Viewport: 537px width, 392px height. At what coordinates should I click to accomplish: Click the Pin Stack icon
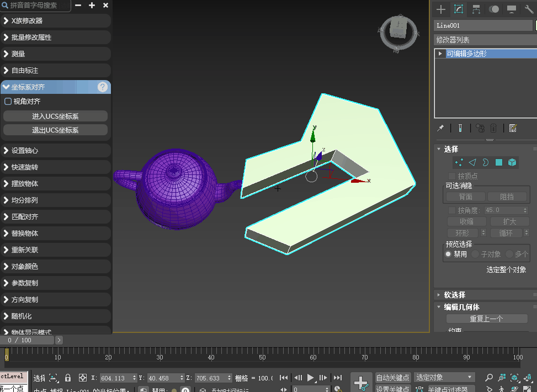(440, 128)
